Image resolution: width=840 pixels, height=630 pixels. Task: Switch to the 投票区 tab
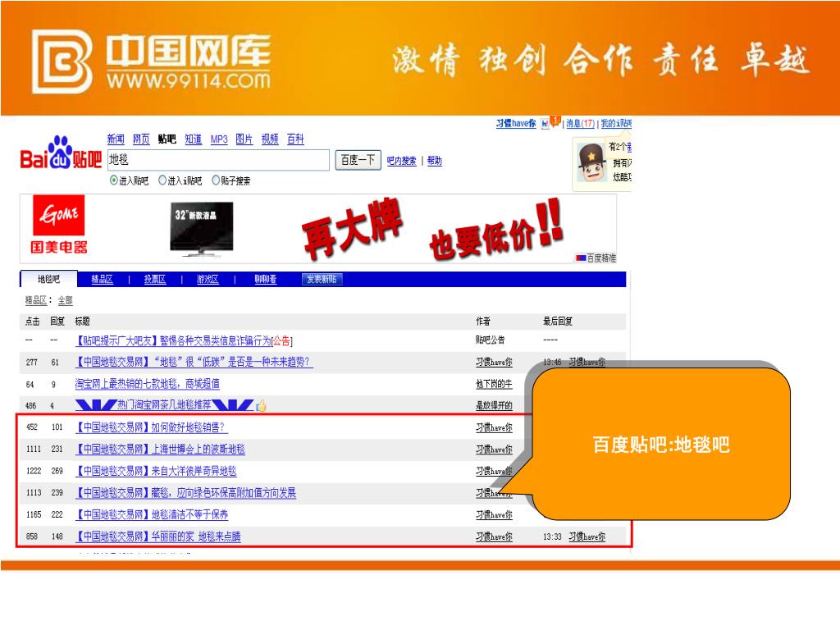point(155,279)
